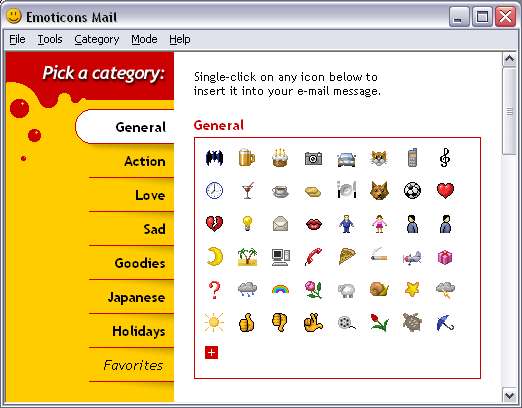Select the Holidays category

[139, 331]
